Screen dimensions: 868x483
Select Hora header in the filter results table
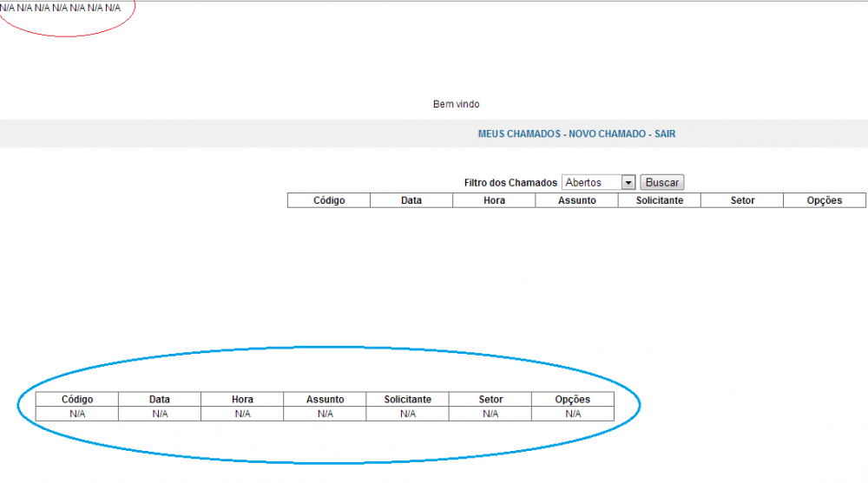(494, 200)
